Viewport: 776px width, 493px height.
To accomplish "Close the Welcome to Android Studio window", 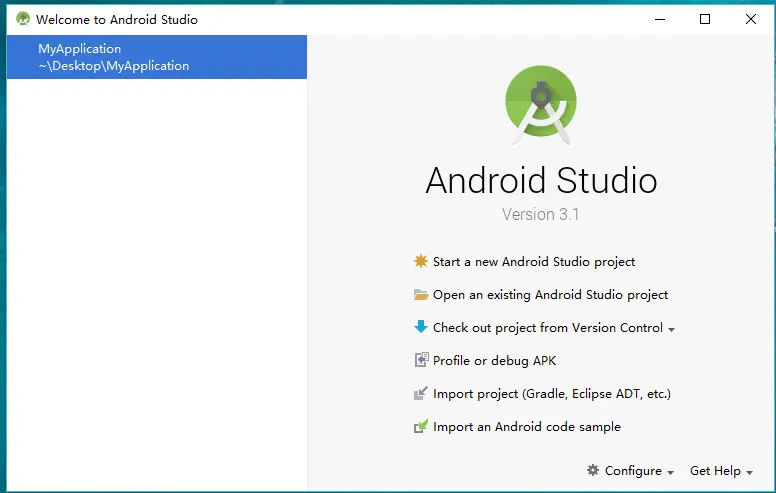I will click(751, 19).
